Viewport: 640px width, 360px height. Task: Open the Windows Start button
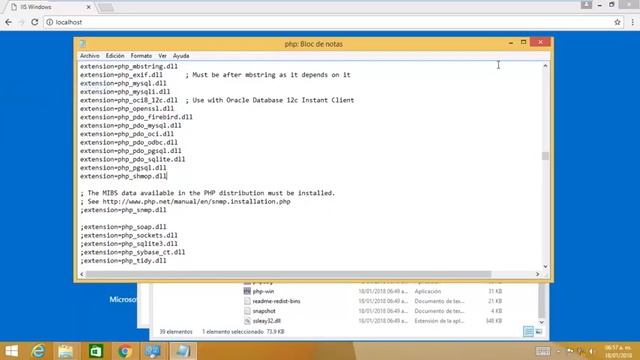11,351
